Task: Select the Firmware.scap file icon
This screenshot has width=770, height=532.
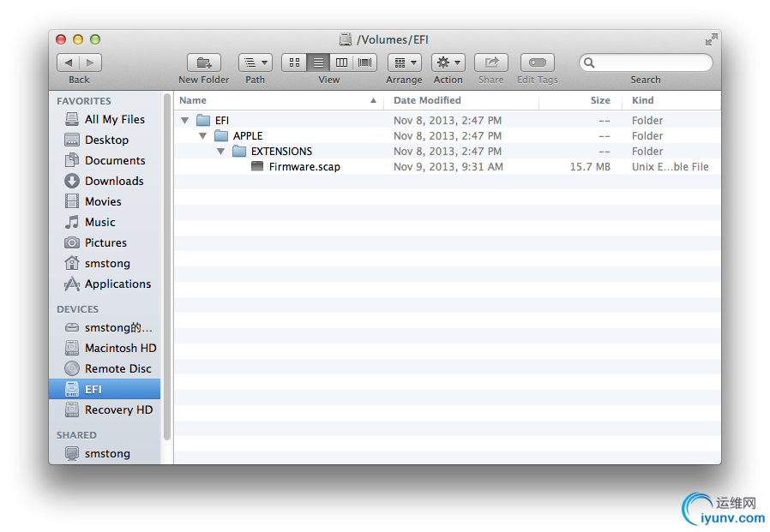Action: (257, 166)
